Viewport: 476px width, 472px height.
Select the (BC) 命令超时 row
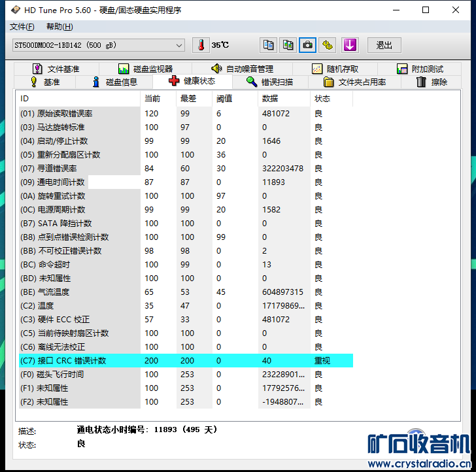pos(186,265)
